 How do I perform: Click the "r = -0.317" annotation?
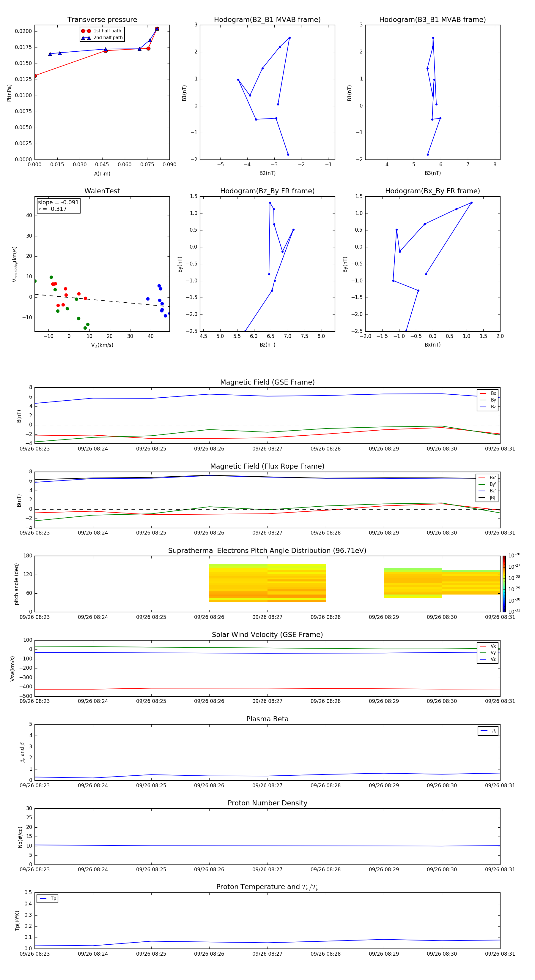click(52, 209)
